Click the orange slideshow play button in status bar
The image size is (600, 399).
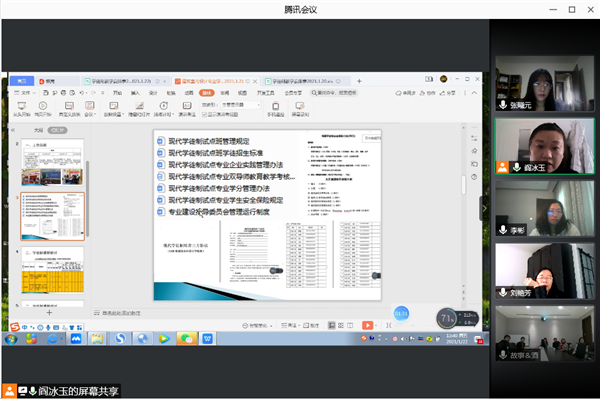(x=367, y=325)
